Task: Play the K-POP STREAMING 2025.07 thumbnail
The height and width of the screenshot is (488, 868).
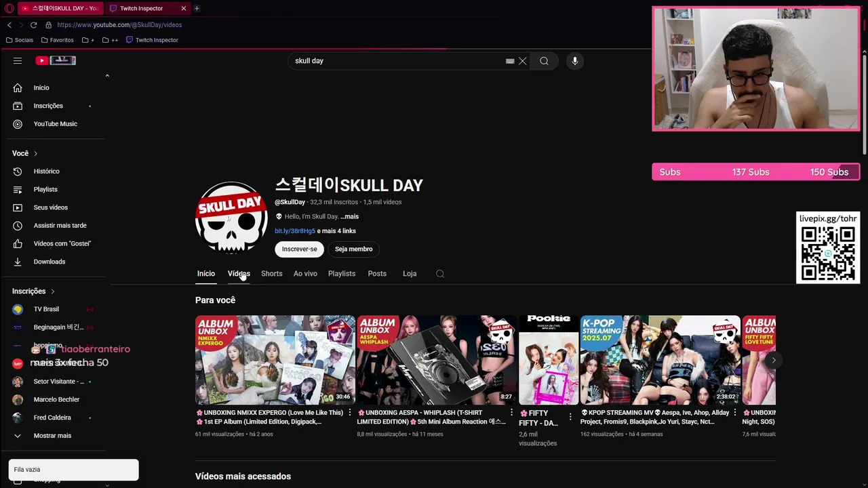Action: point(660,360)
